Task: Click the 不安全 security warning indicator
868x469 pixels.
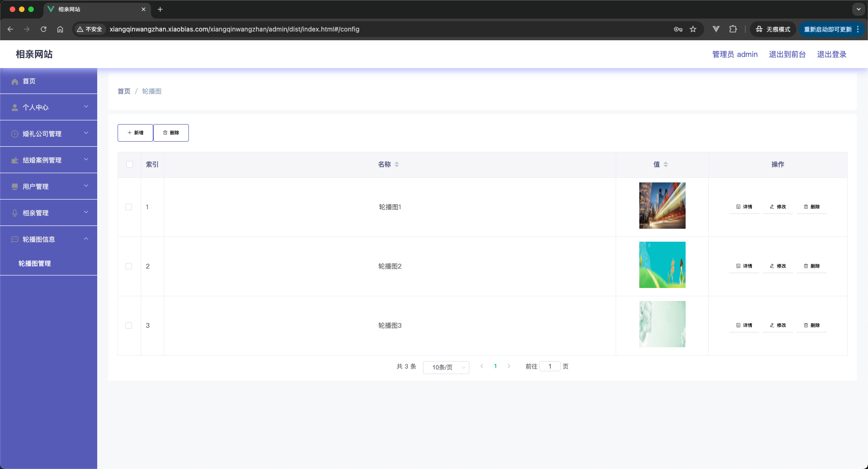Action: pos(89,29)
